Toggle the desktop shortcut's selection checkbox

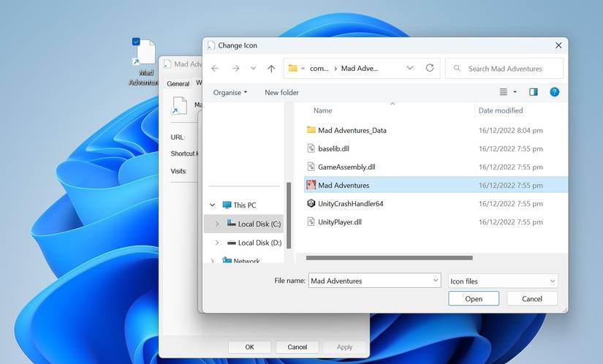coord(136,42)
